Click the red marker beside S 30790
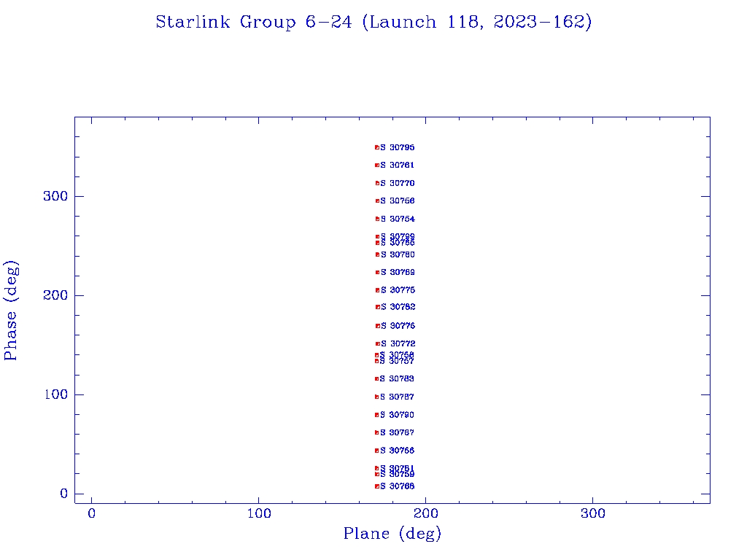 click(377, 415)
